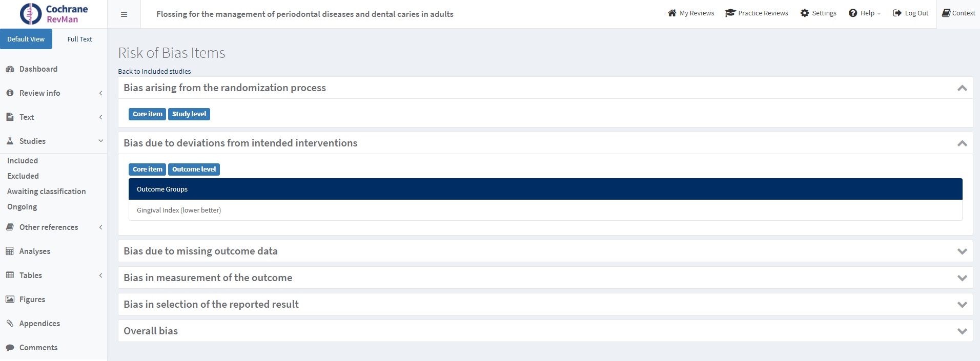980x361 pixels.
Task: Open the Context panel icon
Action: [946, 13]
